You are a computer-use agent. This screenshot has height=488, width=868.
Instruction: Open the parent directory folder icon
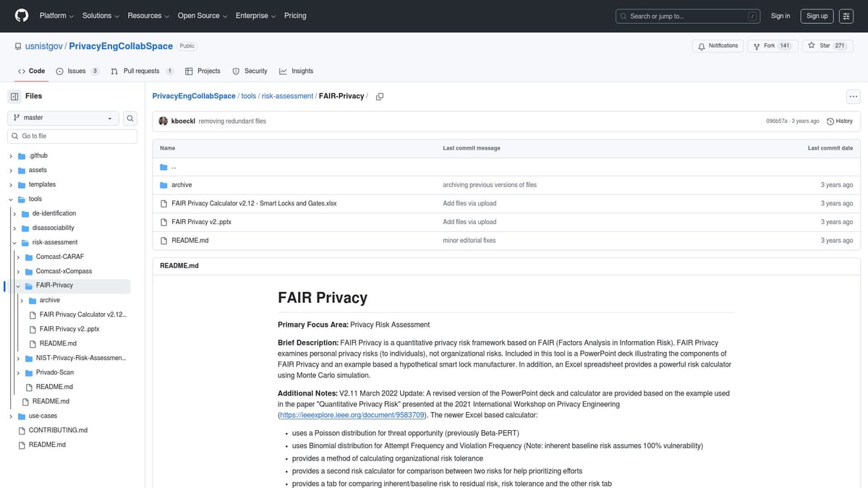(163, 166)
